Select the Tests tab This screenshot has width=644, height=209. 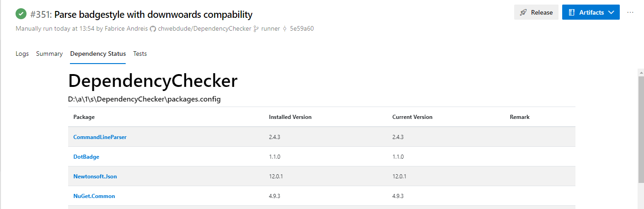140,54
